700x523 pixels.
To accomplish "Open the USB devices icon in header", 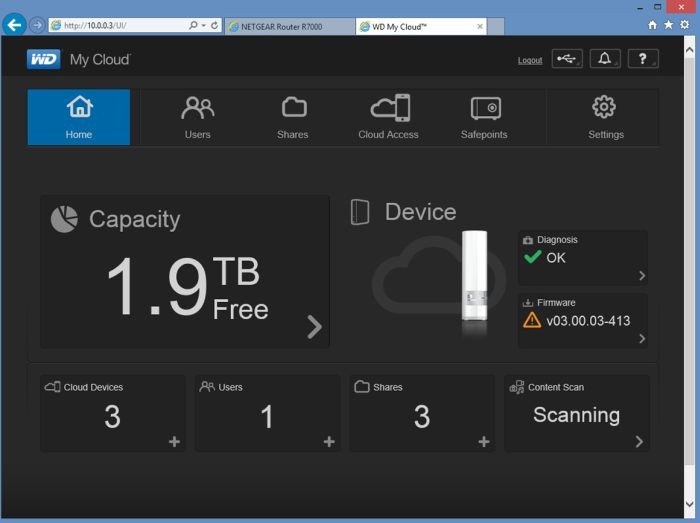I will point(567,59).
